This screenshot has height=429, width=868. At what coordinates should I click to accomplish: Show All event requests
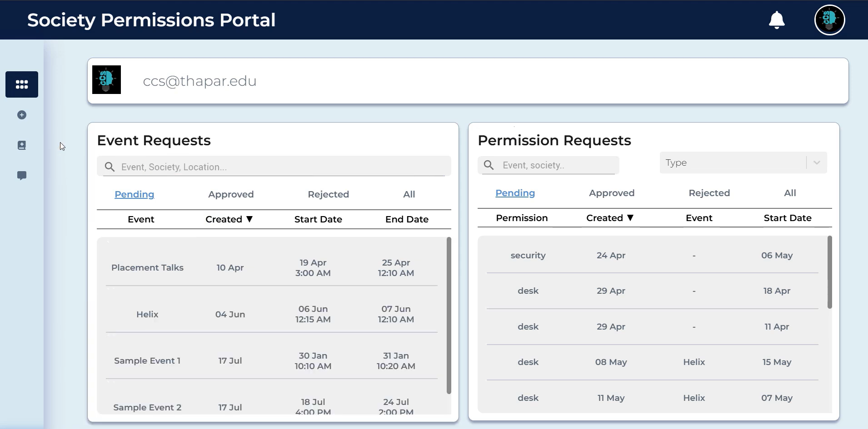point(409,194)
